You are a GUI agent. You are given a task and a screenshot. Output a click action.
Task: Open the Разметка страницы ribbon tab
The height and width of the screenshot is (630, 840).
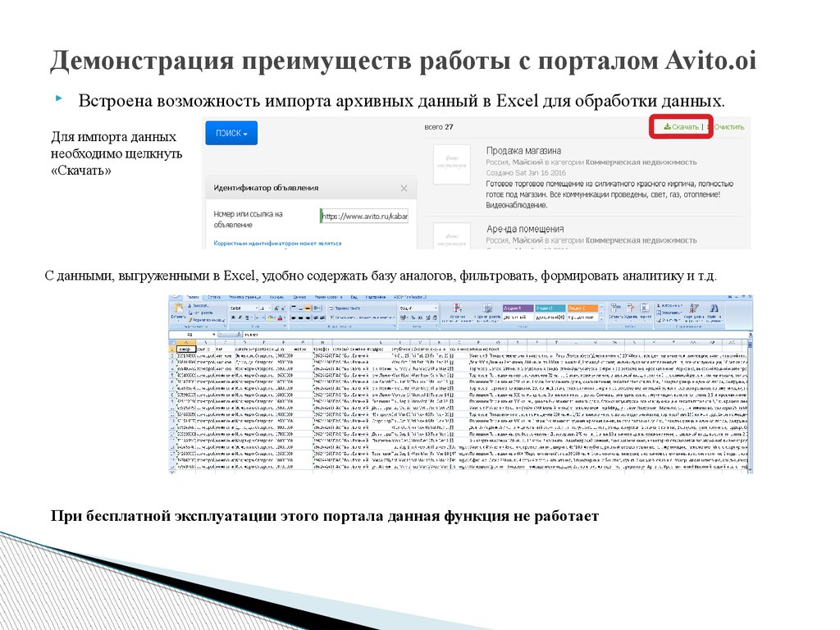point(244,297)
